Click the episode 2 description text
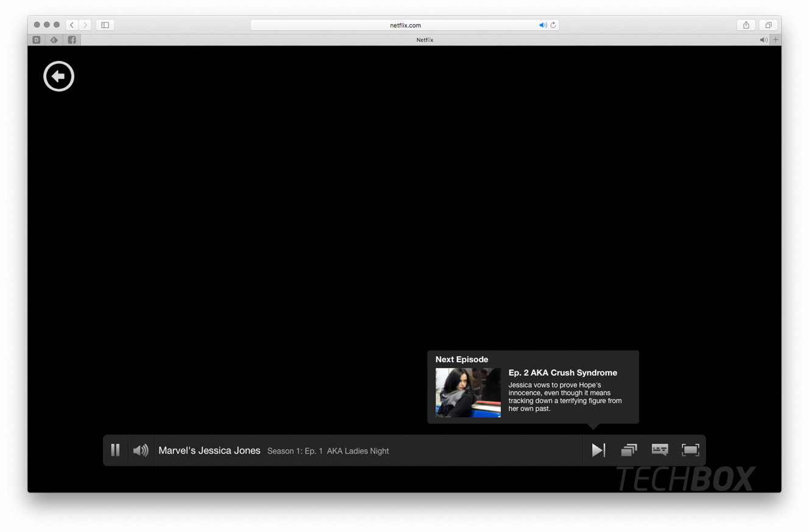The width and height of the screenshot is (809, 532). point(565,397)
